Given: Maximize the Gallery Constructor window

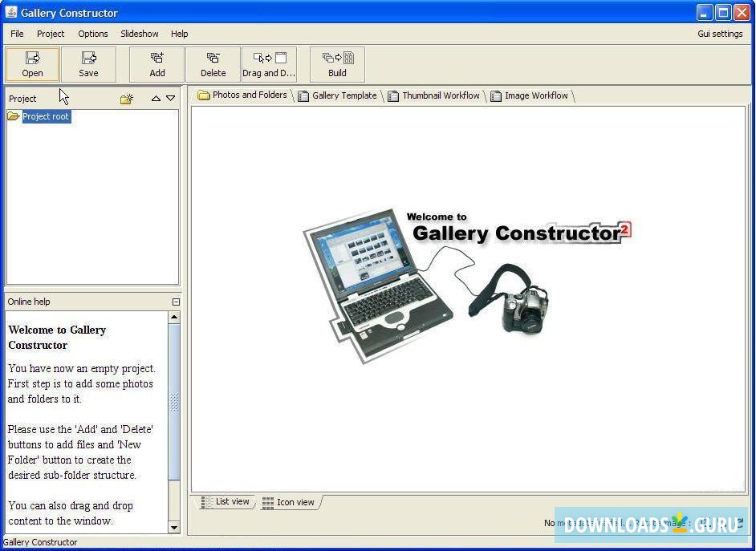Looking at the screenshot, I should pos(723,13).
